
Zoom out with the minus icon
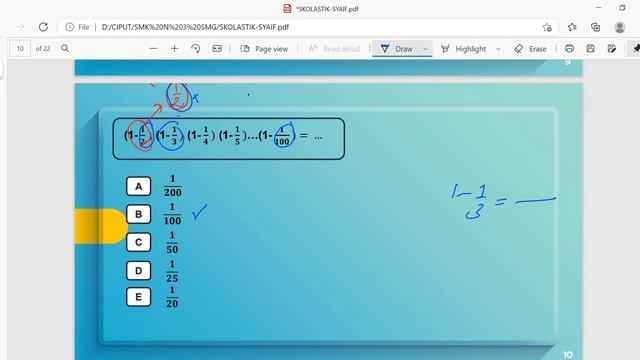click(x=153, y=49)
